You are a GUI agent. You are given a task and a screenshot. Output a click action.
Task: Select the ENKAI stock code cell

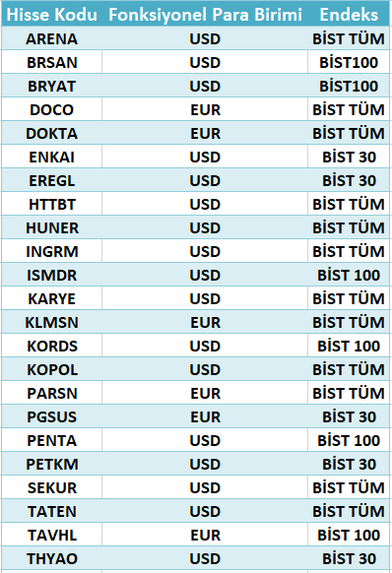[52, 158]
